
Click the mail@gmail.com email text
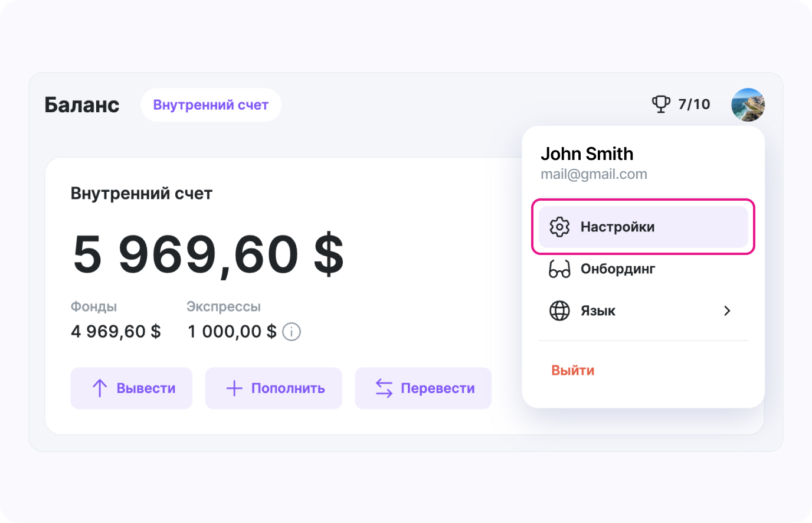594,174
